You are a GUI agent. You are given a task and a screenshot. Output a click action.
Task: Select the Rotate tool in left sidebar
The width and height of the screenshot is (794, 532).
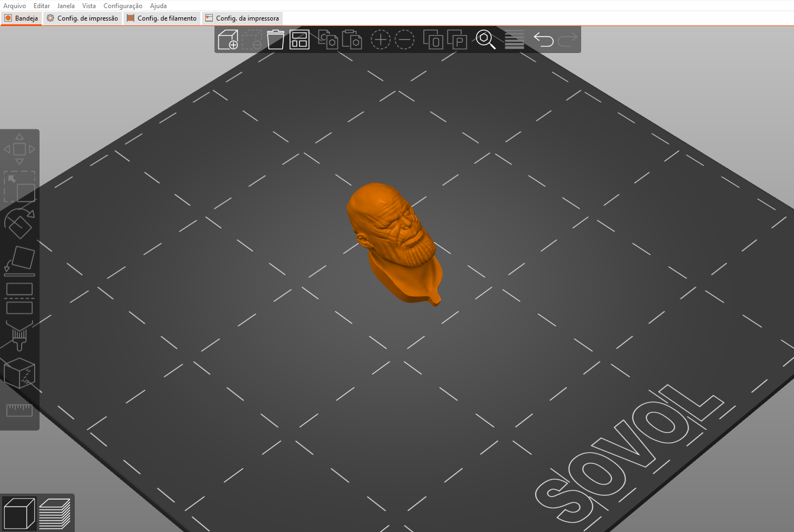[x=19, y=223]
